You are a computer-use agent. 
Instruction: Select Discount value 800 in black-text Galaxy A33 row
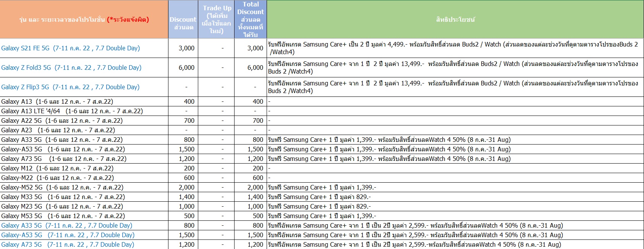pyautogui.click(x=183, y=140)
